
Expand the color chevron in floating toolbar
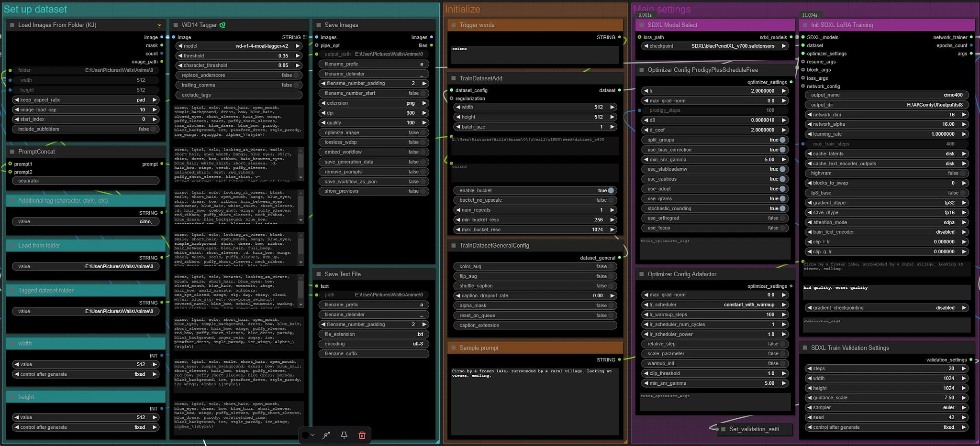(313, 435)
